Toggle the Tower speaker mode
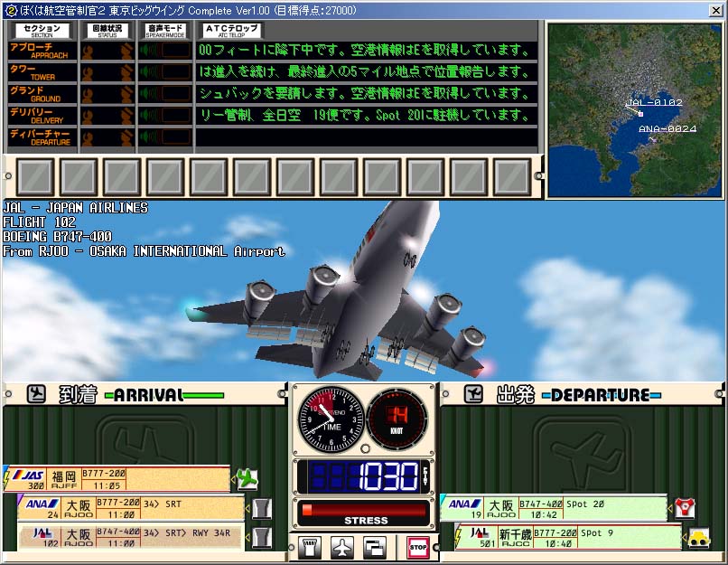728x565 pixels. click(165, 72)
